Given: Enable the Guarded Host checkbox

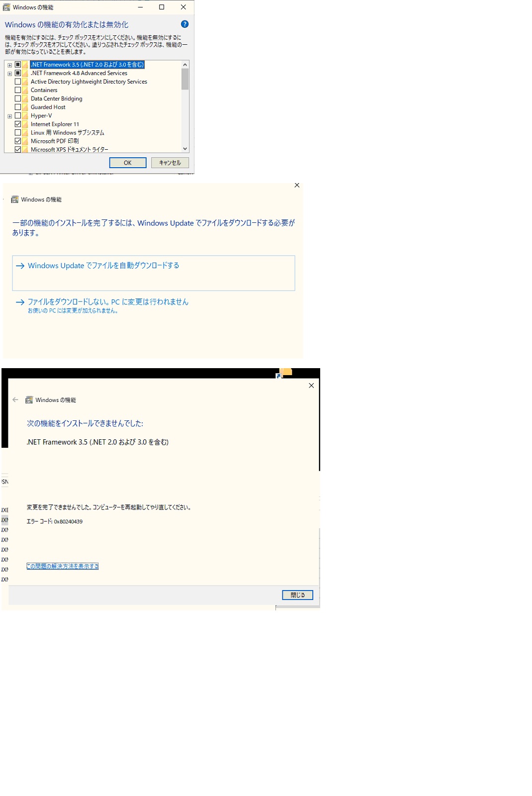Looking at the screenshot, I should (18, 107).
